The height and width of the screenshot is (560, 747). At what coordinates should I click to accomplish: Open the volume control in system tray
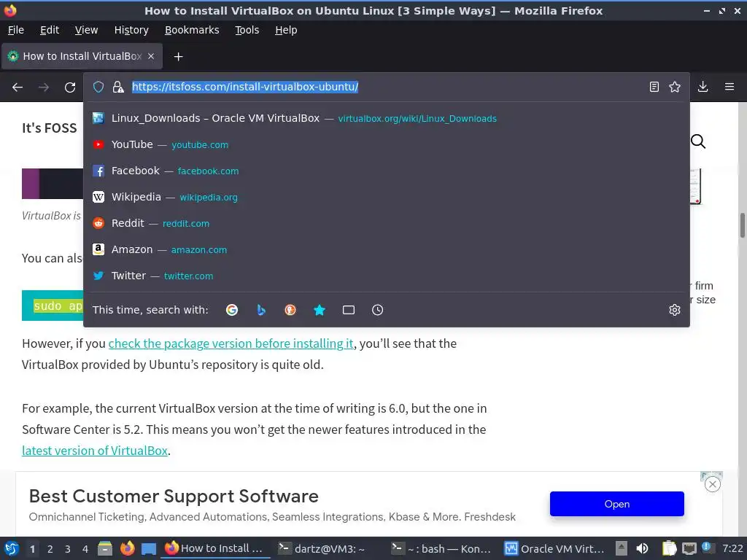tap(642, 548)
